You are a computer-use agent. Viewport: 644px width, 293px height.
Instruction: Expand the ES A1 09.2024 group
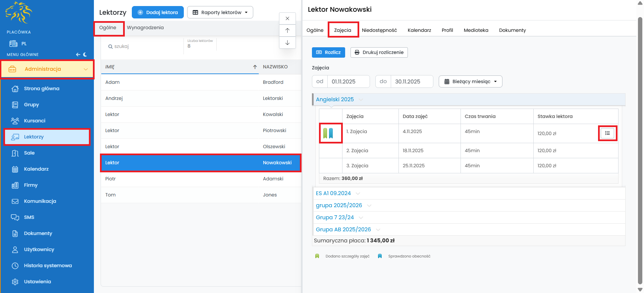[x=333, y=193]
